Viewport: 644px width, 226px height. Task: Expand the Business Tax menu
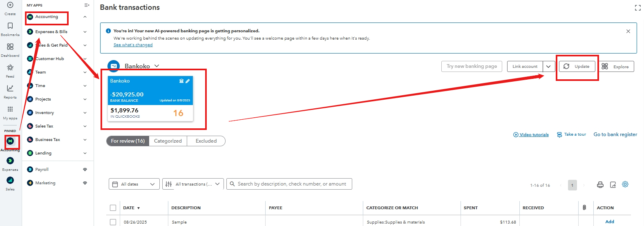point(85,139)
